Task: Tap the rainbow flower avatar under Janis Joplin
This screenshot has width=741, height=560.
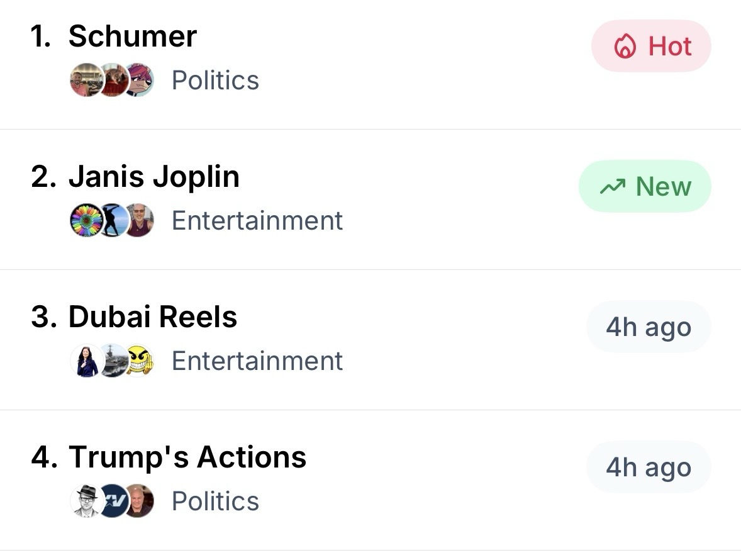Action: (86, 221)
